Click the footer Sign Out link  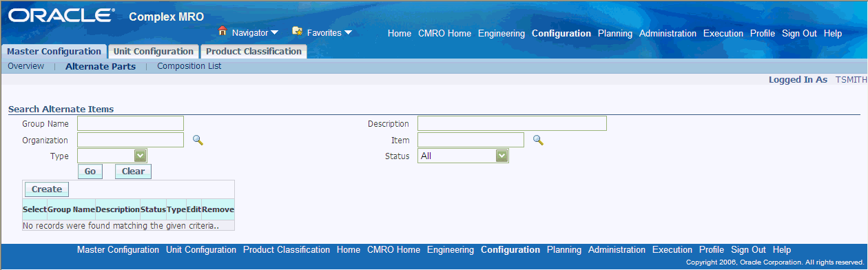pyautogui.click(x=748, y=250)
